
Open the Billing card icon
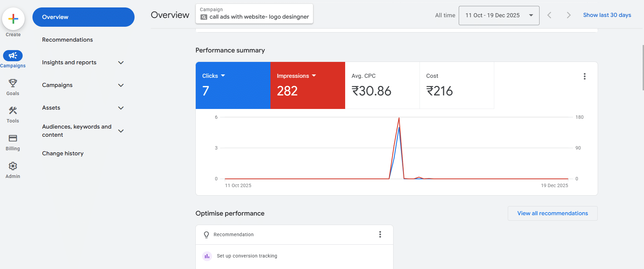pyautogui.click(x=13, y=138)
